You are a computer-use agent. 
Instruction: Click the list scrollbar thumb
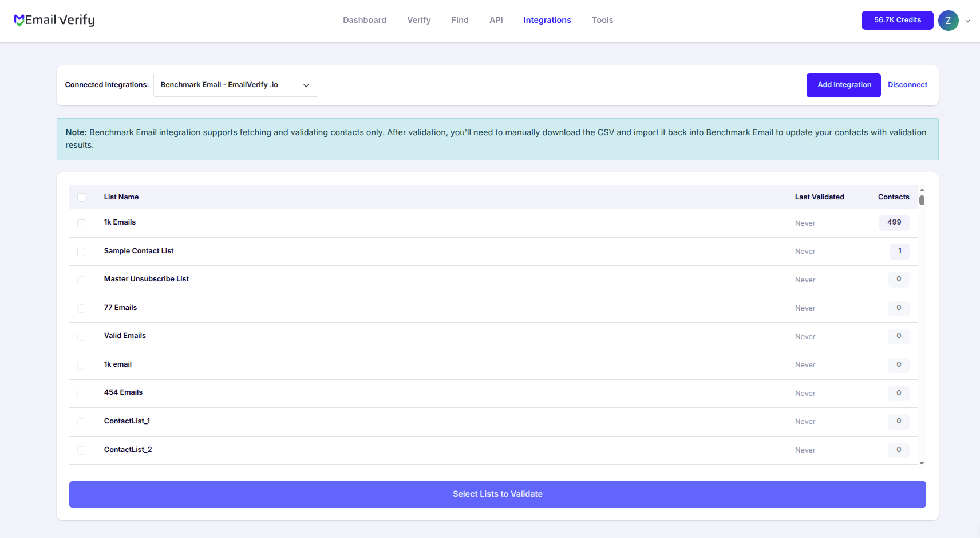(x=922, y=200)
